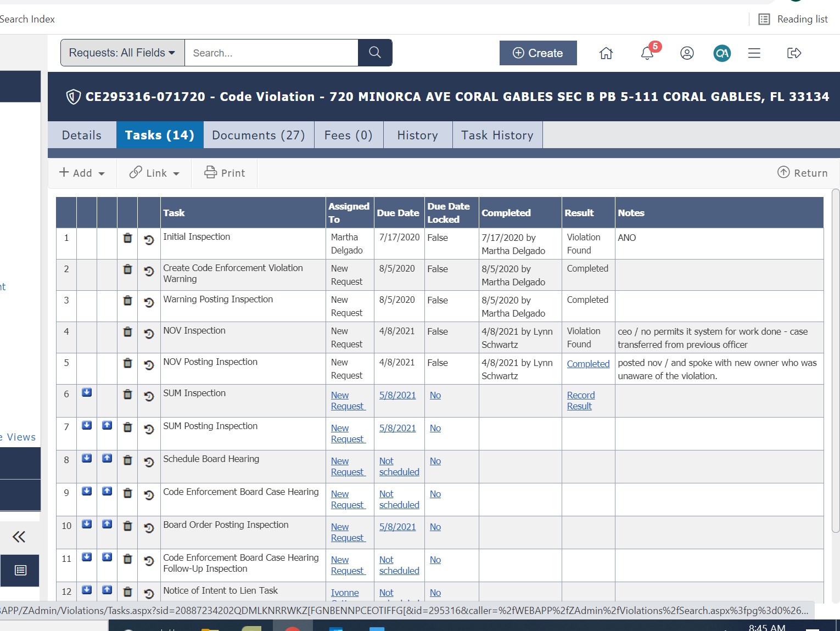Click Record Result link for SUM Inspection

tap(580, 401)
